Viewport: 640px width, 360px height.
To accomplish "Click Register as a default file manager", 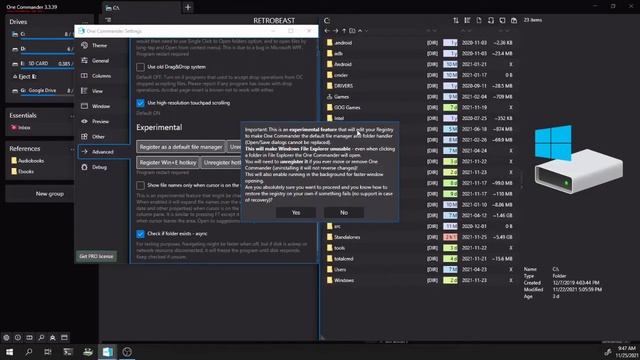I will [181, 147].
